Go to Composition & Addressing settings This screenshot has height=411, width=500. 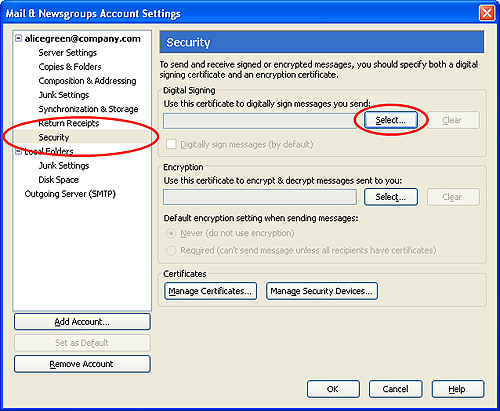(87, 81)
